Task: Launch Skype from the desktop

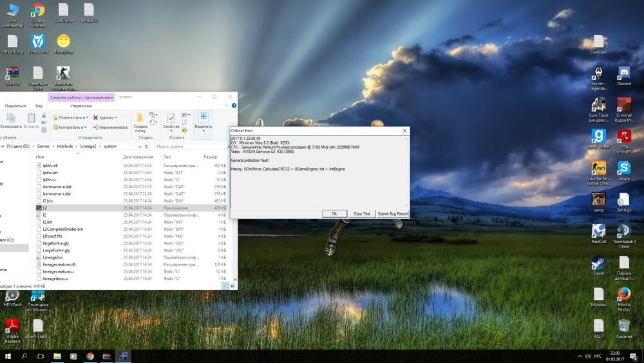Action: [x=623, y=168]
